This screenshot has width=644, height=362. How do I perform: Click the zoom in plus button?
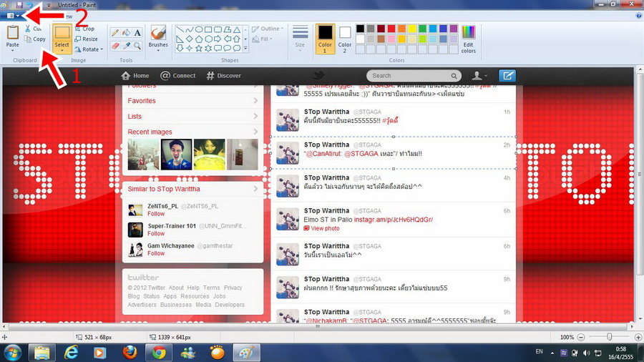[x=638, y=337]
